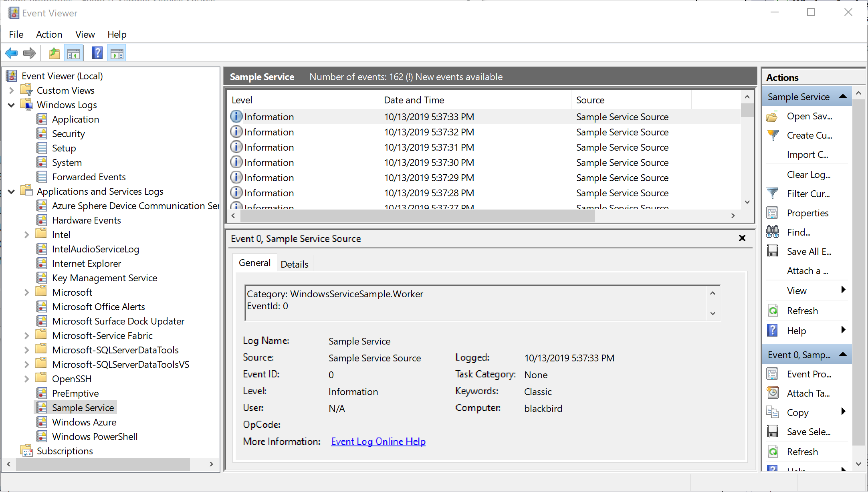The height and width of the screenshot is (492, 868).
Task: Click Import Custom View action
Action: (x=807, y=155)
